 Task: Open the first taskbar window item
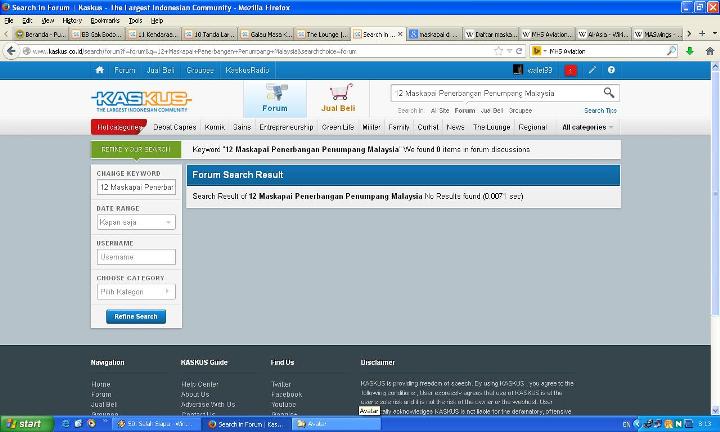tap(157, 424)
